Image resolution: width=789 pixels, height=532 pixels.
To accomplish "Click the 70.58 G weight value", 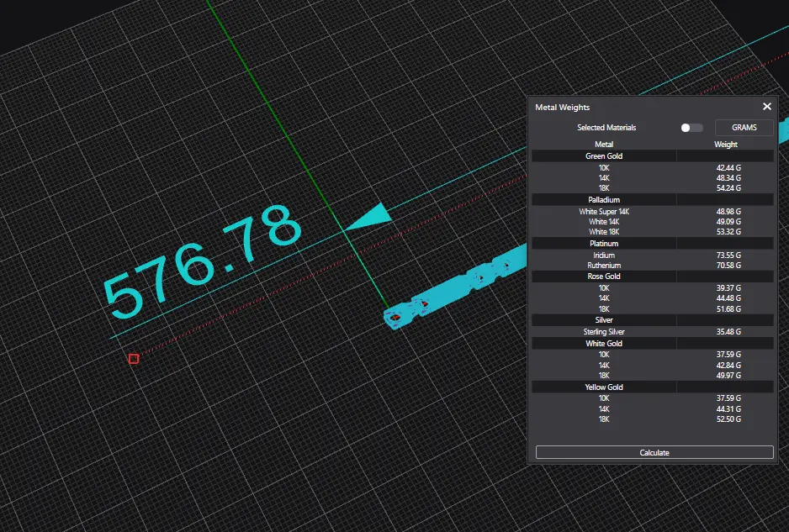I will [728, 266].
